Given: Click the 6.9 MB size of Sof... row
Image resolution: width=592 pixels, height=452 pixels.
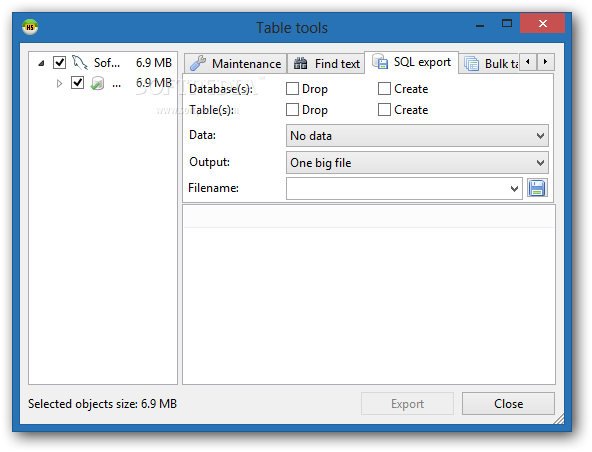Looking at the screenshot, I should (x=154, y=63).
